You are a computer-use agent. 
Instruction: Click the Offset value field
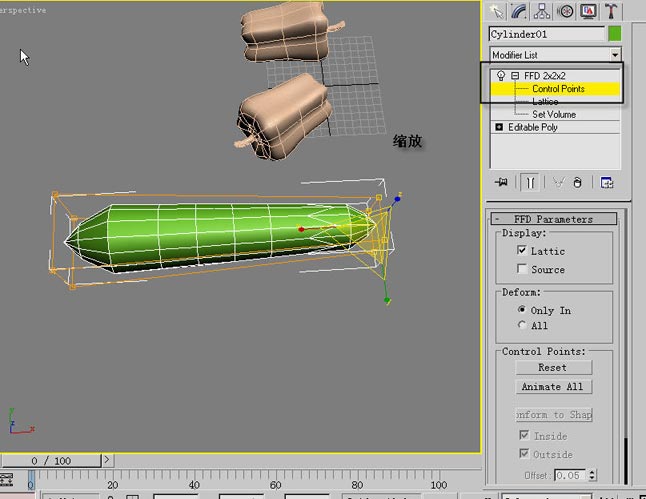[x=570, y=476]
